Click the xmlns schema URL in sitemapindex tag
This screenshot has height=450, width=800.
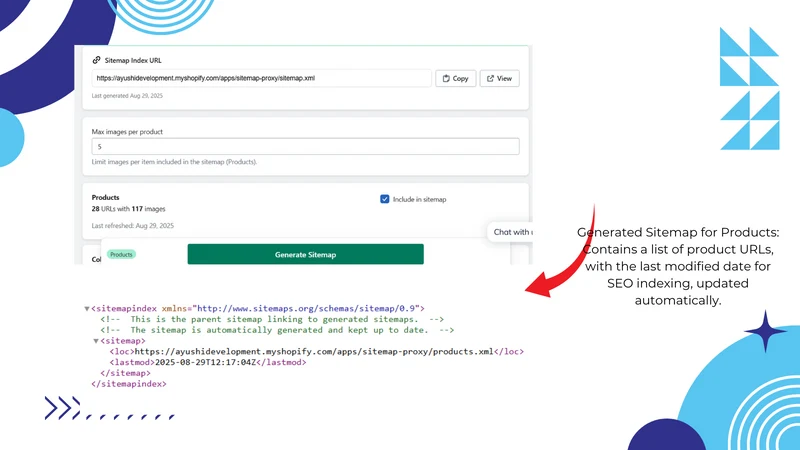[x=306, y=308]
